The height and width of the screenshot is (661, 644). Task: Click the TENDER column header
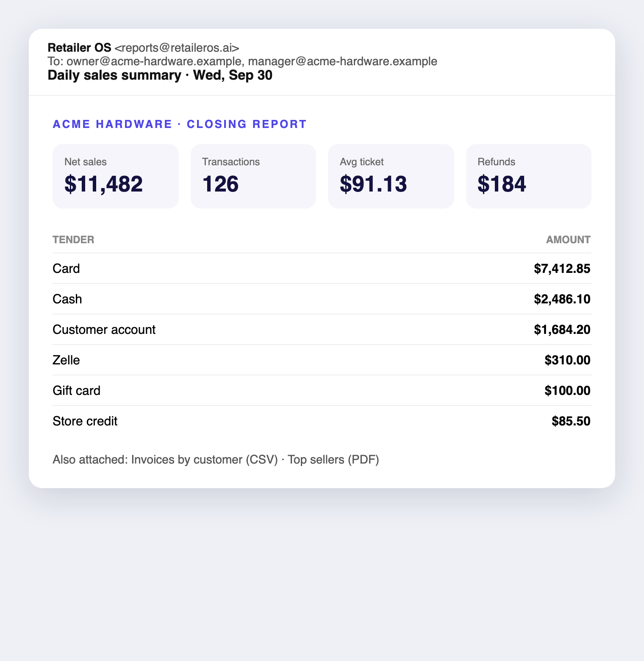point(73,240)
